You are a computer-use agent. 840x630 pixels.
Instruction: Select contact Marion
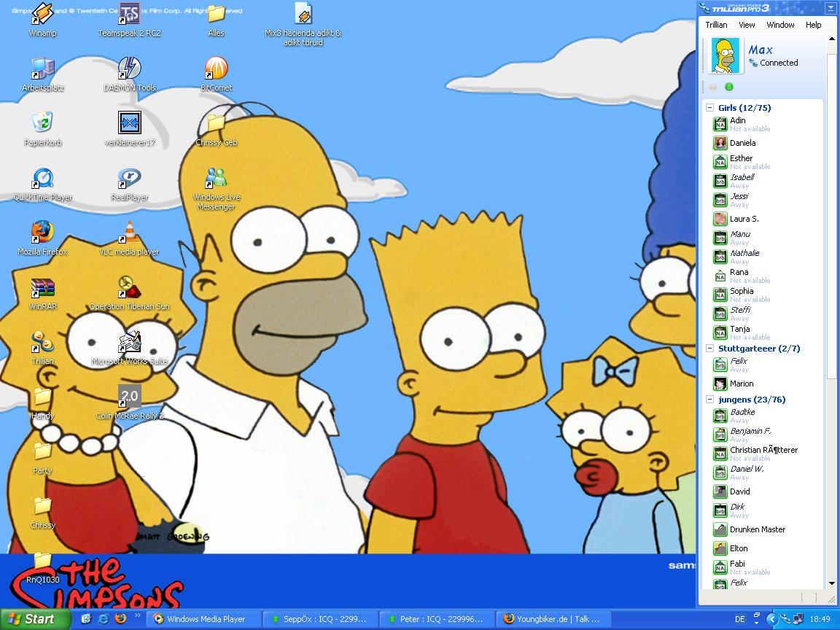click(763, 384)
